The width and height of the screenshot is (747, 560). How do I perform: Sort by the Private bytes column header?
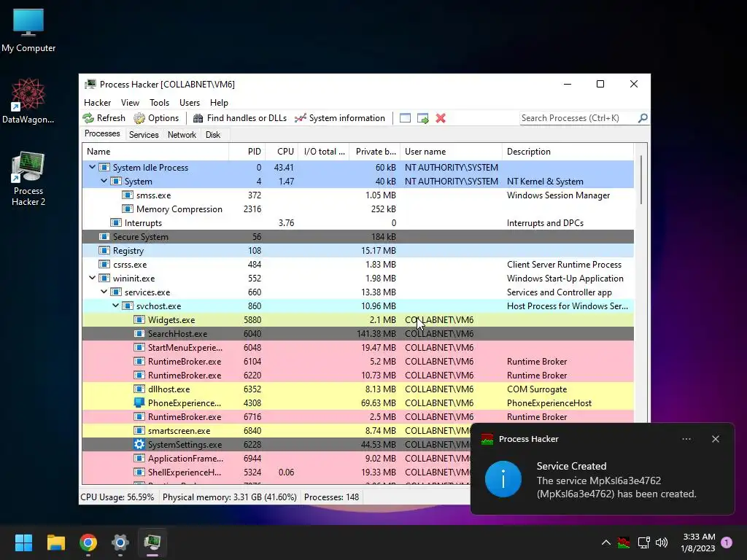point(374,152)
